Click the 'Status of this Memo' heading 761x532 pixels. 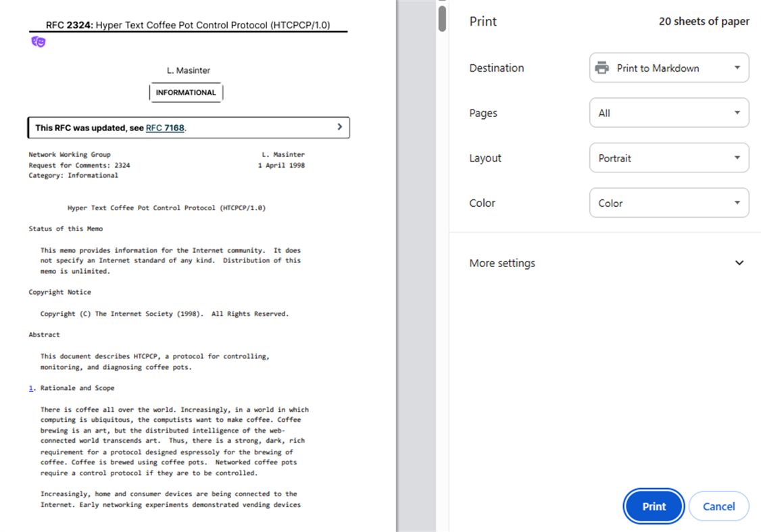(x=66, y=228)
